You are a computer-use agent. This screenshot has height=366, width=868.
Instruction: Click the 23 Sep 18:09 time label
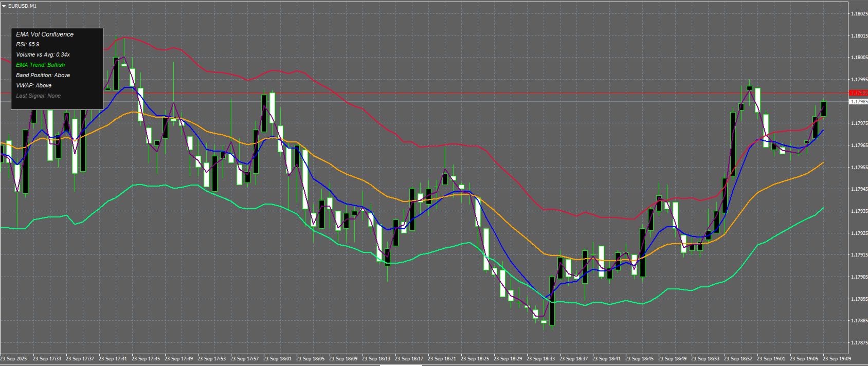343,359
